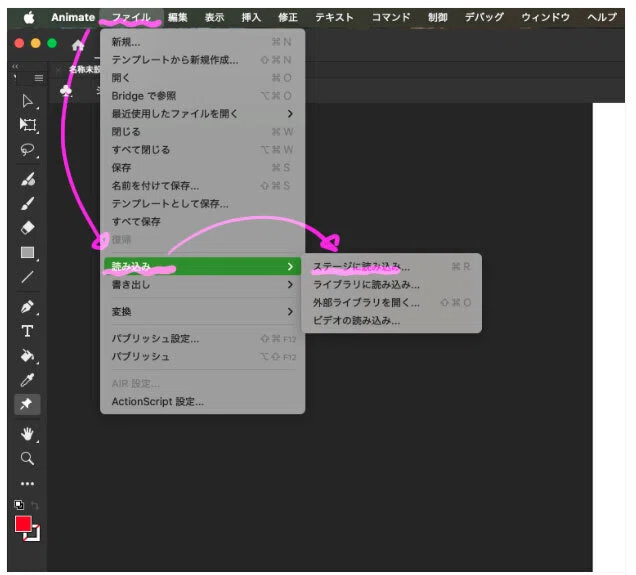Choose テンプレートとして保存...
This screenshot has width=636, height=575.
[202, 204]
